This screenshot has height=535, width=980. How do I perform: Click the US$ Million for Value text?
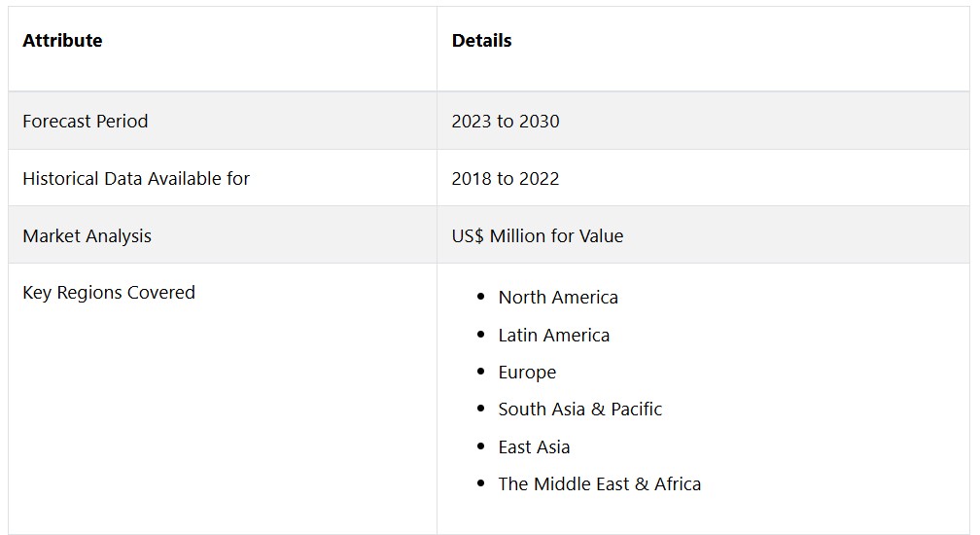[538, 236]
